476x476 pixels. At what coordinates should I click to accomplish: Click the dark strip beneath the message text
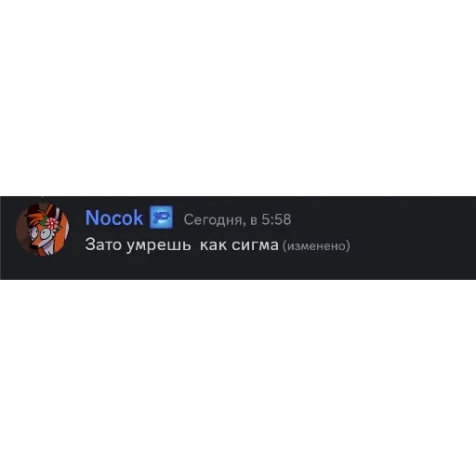click(x=238, y=268)
